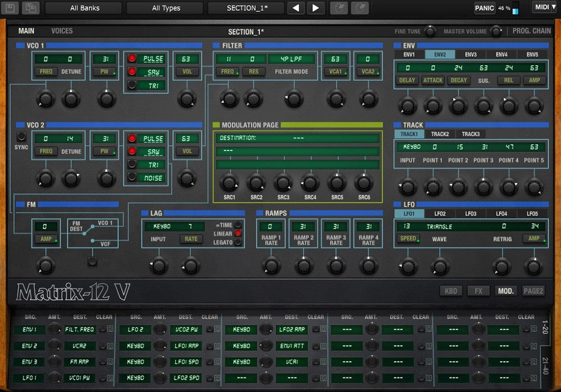Click the ENV ATTACK button
This screenshot has height=392, width=561.
[433, 80]
